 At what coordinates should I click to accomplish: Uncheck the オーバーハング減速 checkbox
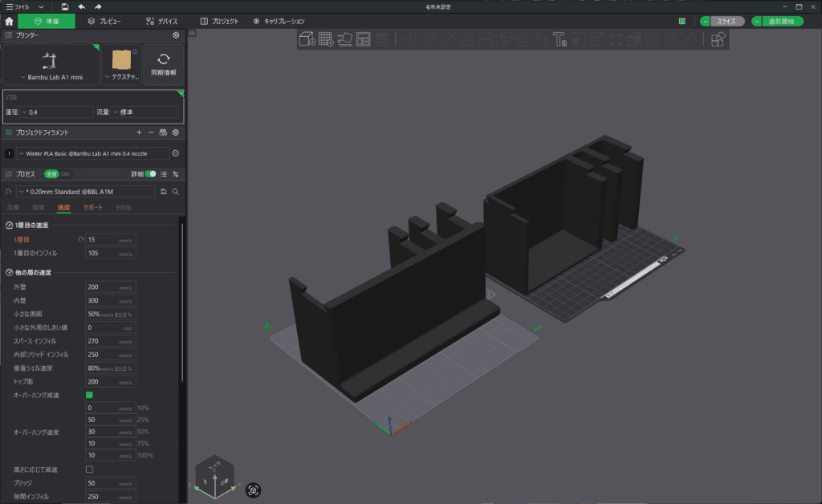click(89, 395)
